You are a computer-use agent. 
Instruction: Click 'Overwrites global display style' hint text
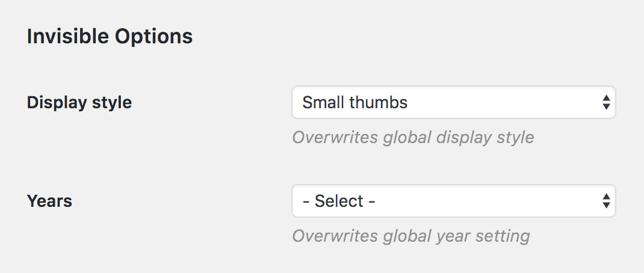tap(413, 138)
